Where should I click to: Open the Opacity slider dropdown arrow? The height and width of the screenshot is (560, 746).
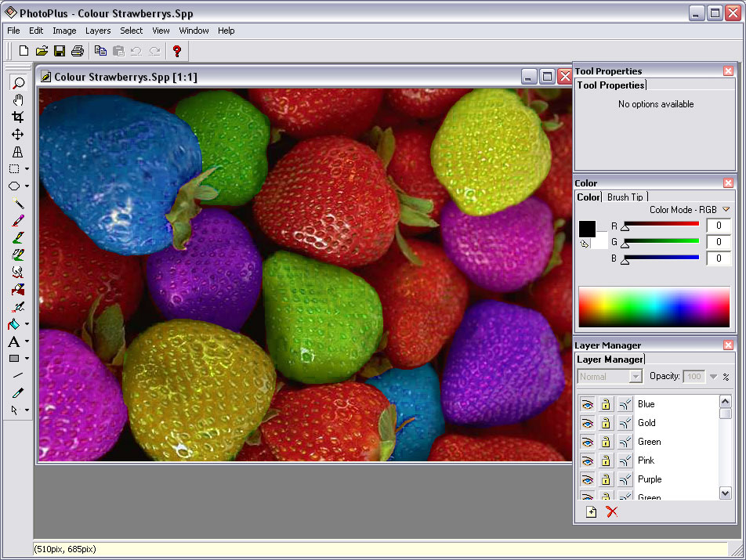pyautogui.click(x=713, y=377)
